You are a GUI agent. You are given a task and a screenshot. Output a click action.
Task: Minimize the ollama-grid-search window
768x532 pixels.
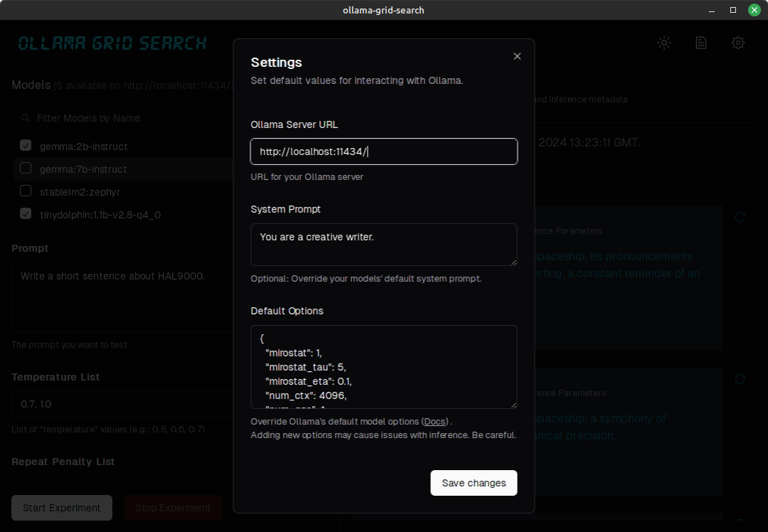(712, 10)
